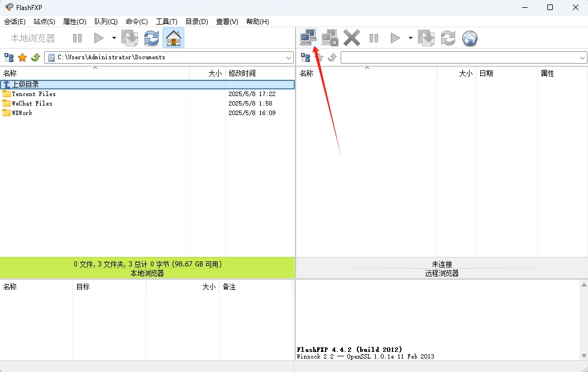Go to the local home folder
588x372 pixels.
(173, 37)
